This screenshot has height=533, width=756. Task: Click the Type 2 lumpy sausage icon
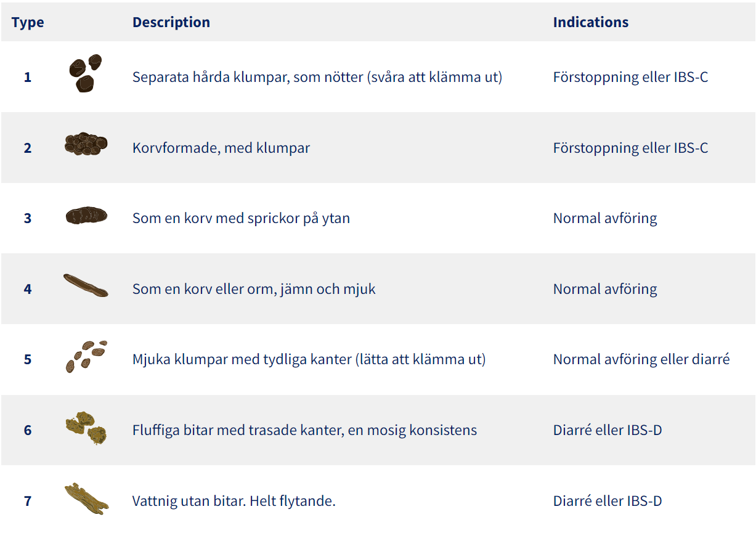tap(86, 144)
